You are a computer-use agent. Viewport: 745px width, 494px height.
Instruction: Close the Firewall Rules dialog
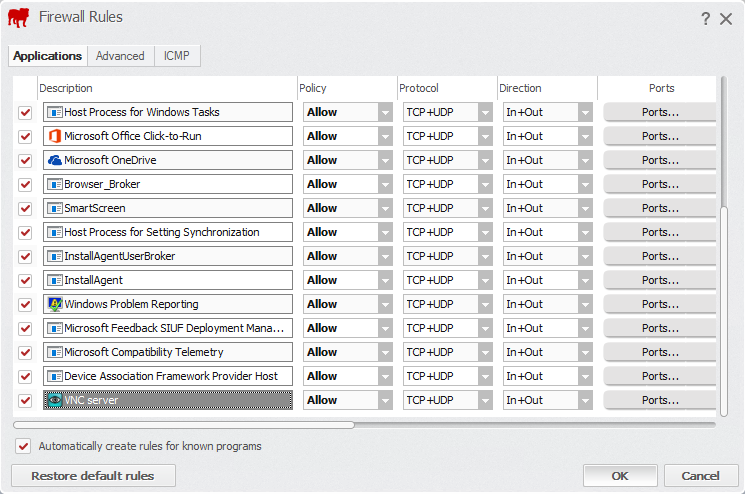(726, 19)
